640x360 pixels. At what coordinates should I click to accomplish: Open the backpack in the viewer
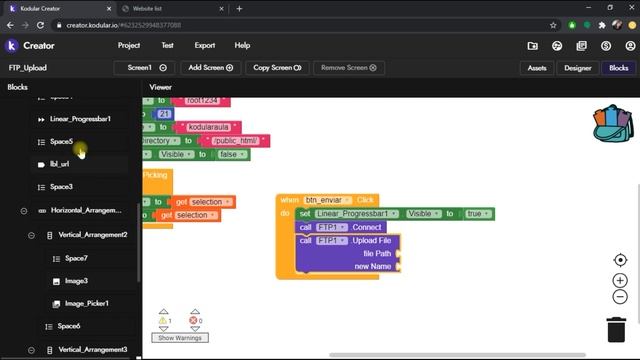613,123
